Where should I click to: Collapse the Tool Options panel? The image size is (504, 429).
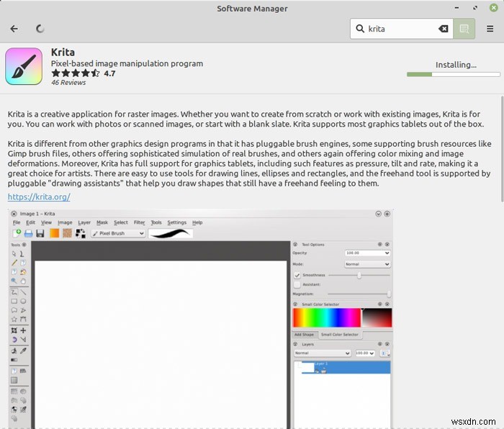click(x=295, y=245)
